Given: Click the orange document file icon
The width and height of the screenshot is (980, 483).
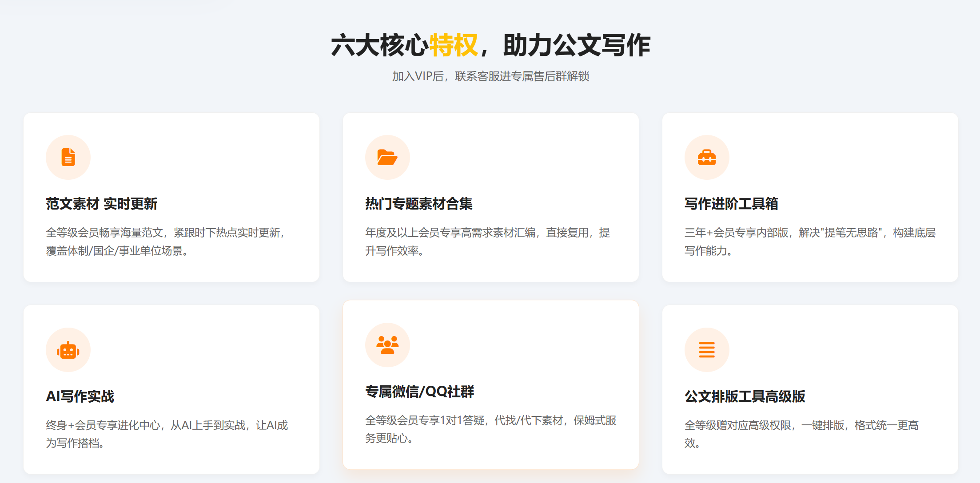Looking at the screenshot, I should pyautogui.click(x=68, y=157).
